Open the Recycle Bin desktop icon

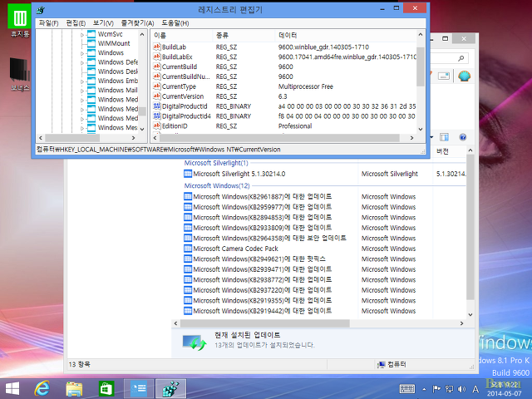20,20
